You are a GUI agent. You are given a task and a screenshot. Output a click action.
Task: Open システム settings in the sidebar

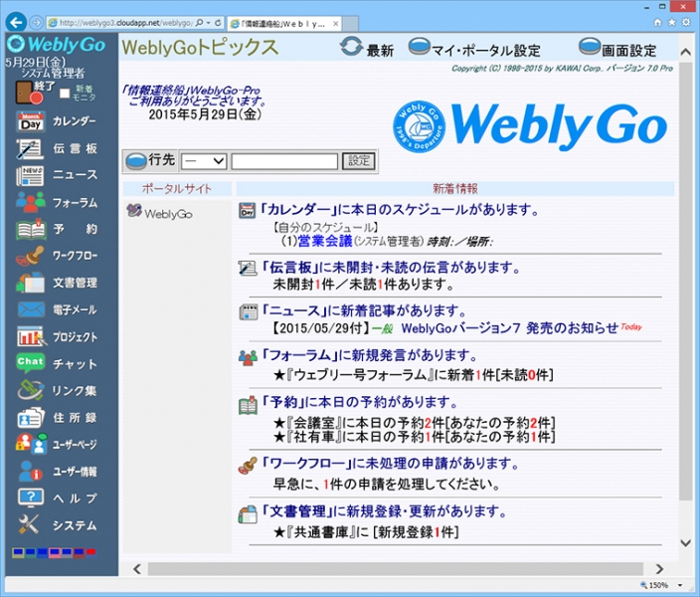point(57,524)
